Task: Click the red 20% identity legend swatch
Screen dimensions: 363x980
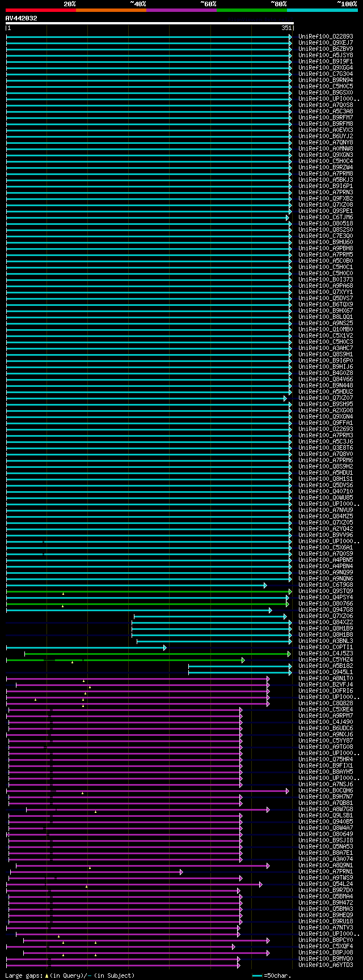Action: pos(41,10)
